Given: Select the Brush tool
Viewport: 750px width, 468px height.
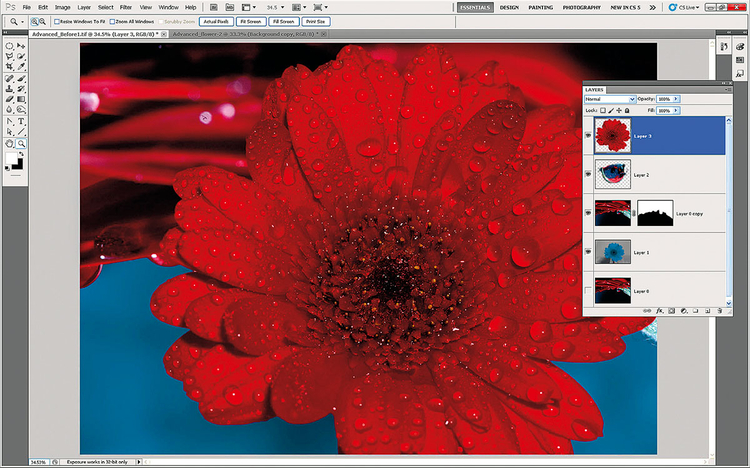Looking at the screenshot, I should coord(21,78).
